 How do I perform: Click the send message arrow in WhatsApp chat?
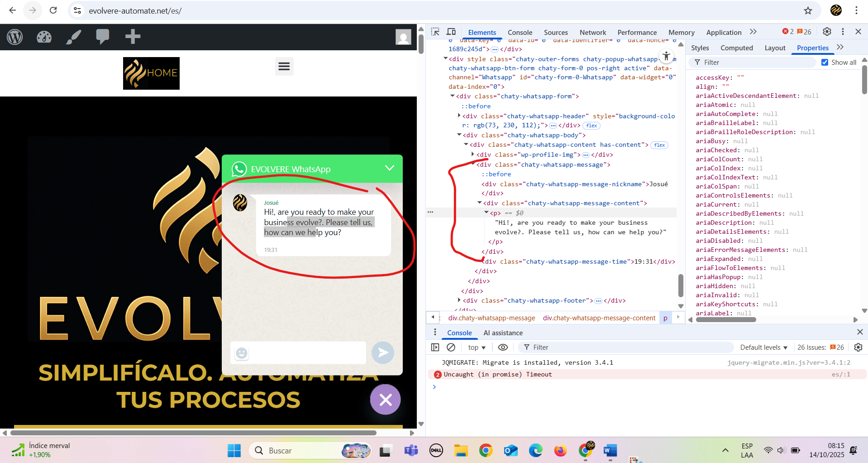(383, 352)
